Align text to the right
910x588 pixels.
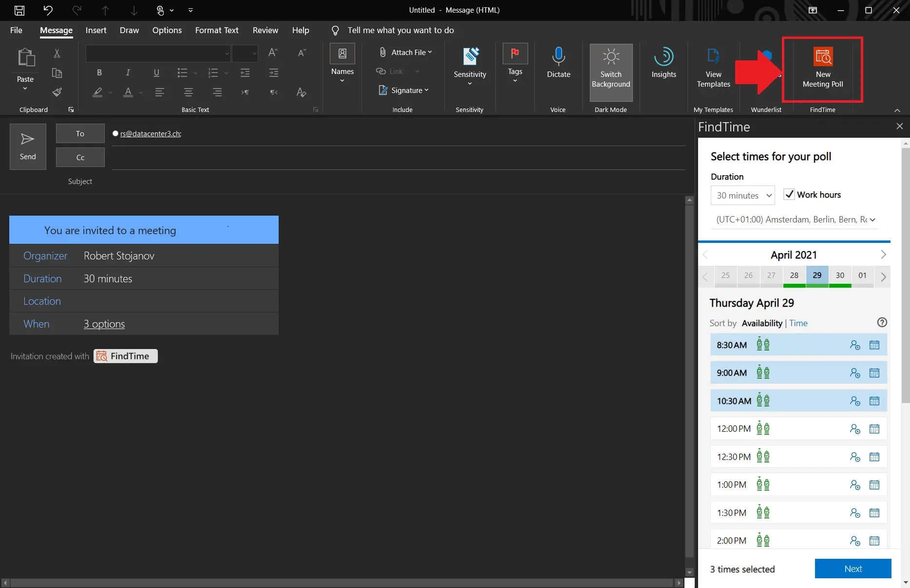pos(217,92)
